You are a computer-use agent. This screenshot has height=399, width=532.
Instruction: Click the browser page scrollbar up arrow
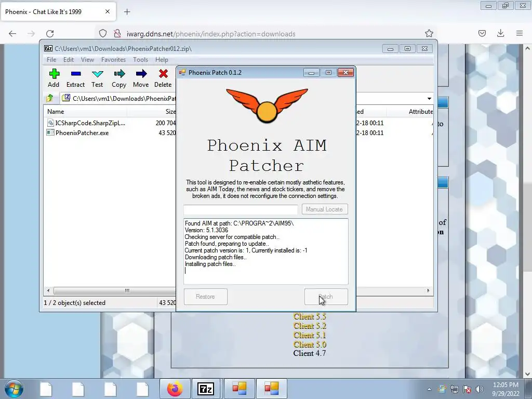point(528,48)
